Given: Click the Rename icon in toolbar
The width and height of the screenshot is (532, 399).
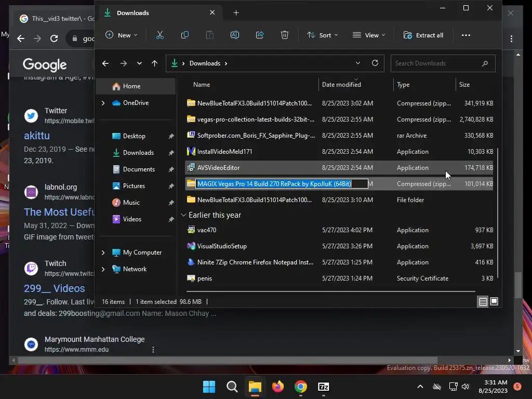Looking at the screenshot, I should (x=235, y=35).
